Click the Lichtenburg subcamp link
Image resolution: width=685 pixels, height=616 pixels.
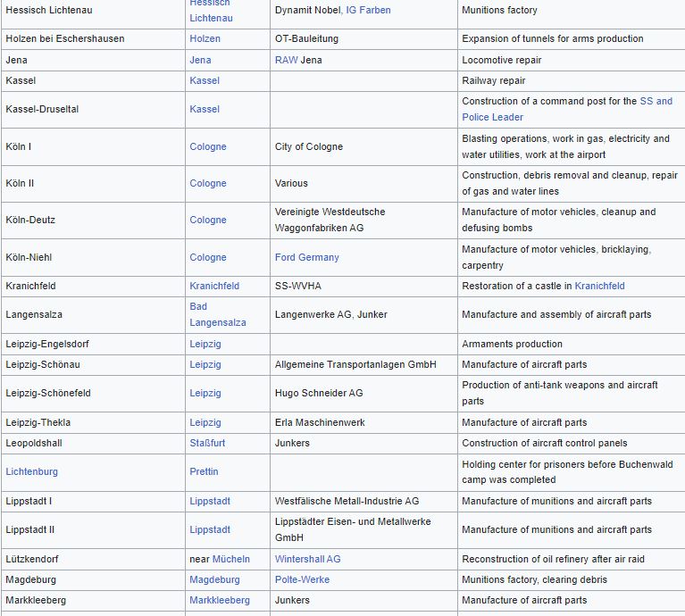[x=31, y=471]
